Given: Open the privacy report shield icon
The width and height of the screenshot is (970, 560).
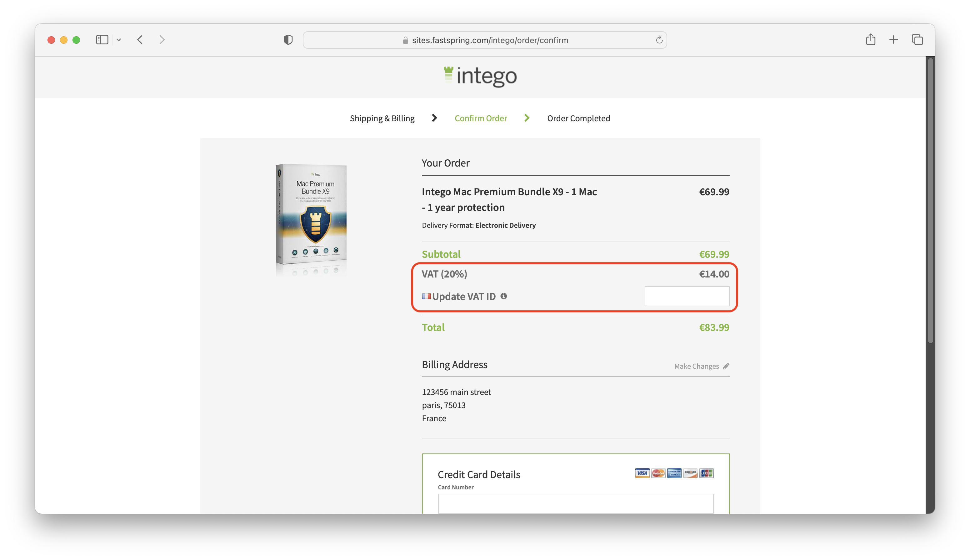Looking at the screenshot, I should click(288, 40).
